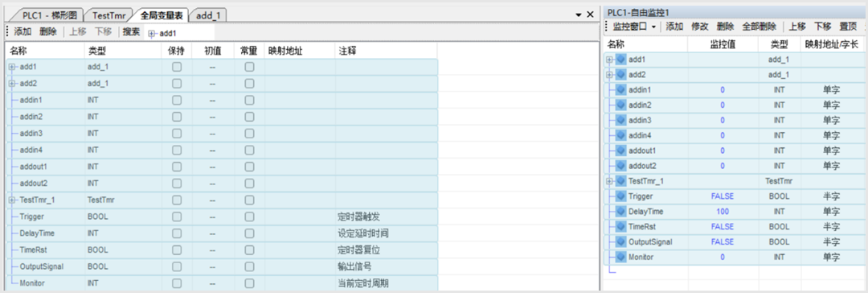Select the DelayTime monitored value 100

pyautogui.click(x=723, y=212)
